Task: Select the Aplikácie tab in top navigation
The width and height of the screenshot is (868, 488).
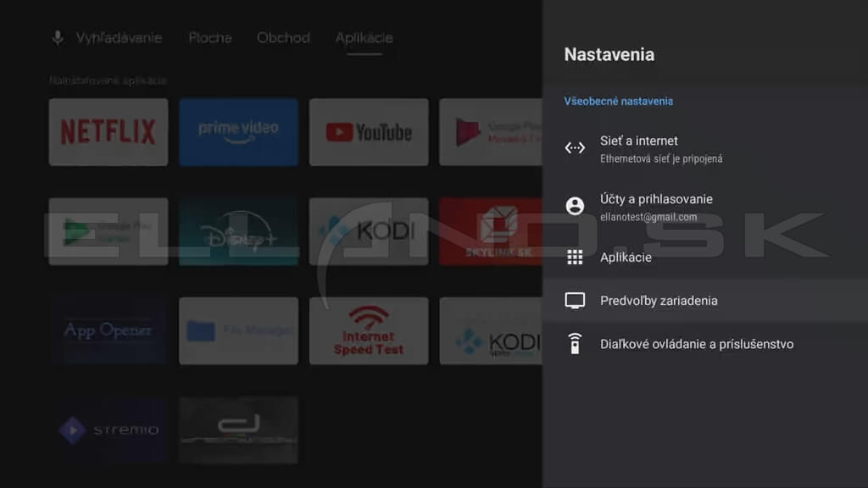Action: click(x=364, y=38)
